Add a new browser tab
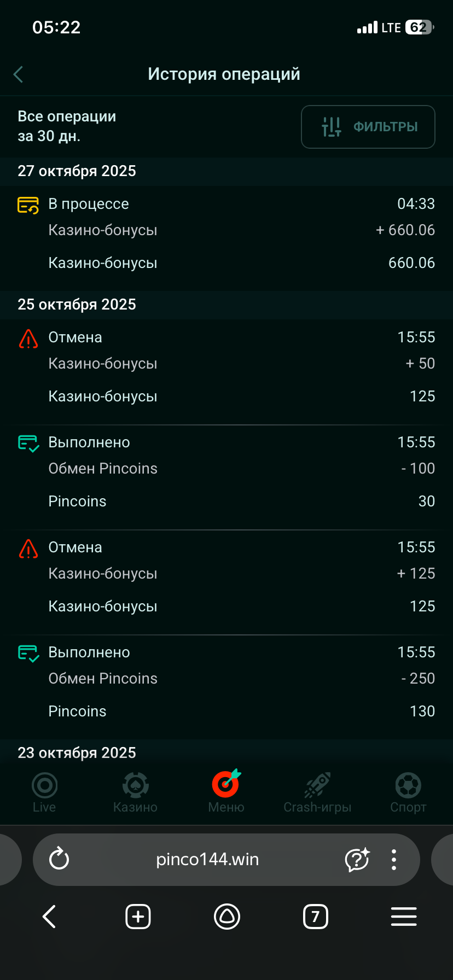Screen dimensions: 453x980 click(138, 917)
